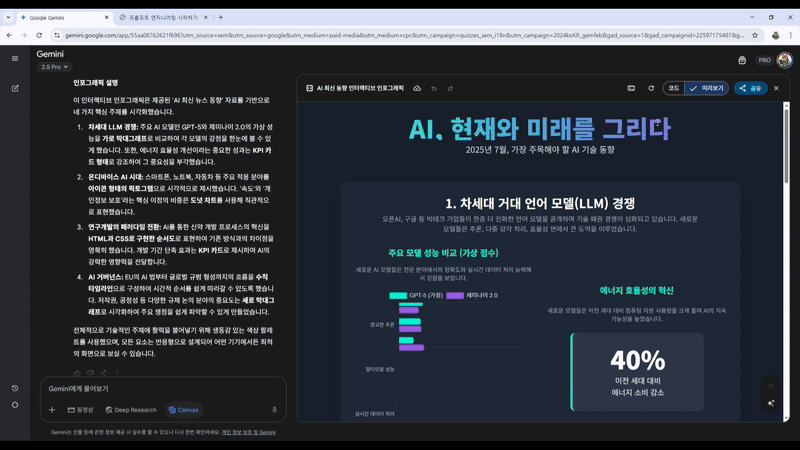
Task: Open the 개인 정보 보호 및 Gemini link
Action: (248, 432)
